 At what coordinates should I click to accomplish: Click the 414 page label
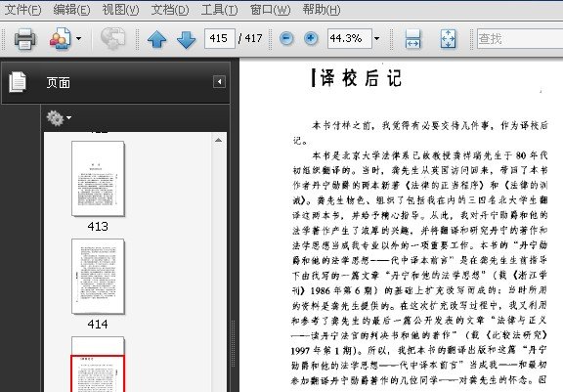pos(98,325)
